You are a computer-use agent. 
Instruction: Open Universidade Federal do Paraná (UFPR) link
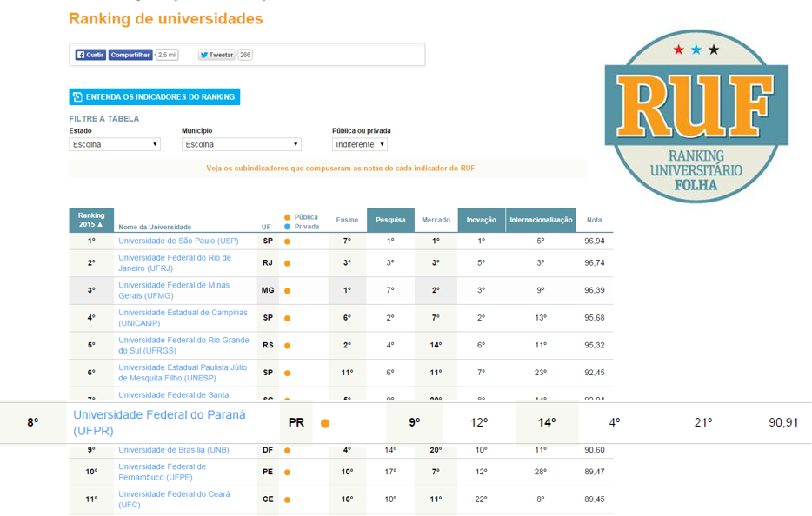click(x=159, y=423)
